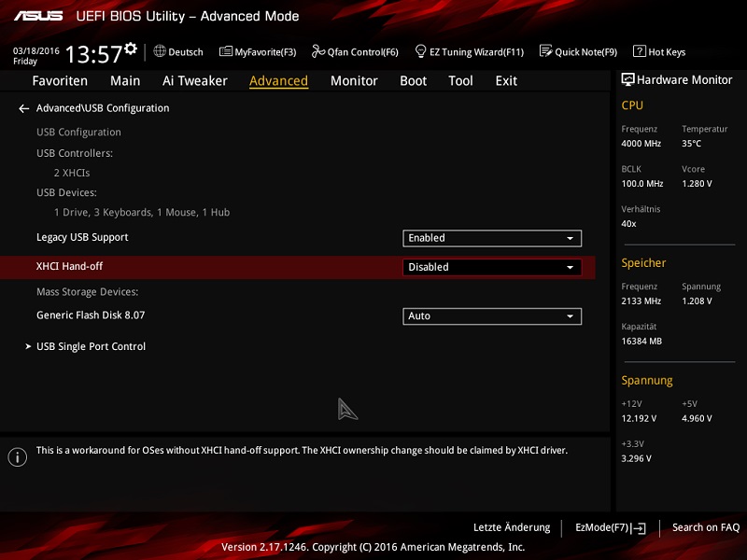Click '1 Drive, 3 Keyboards, 1 Mouse, 1 Hub'
The width and height of the screenshot is (747, 560).
142,213
